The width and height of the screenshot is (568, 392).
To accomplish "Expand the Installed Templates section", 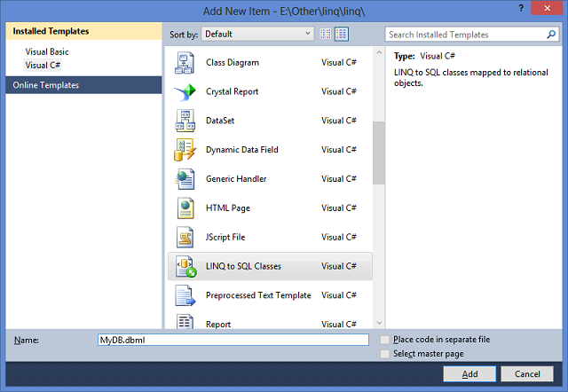I will (83, 31).
